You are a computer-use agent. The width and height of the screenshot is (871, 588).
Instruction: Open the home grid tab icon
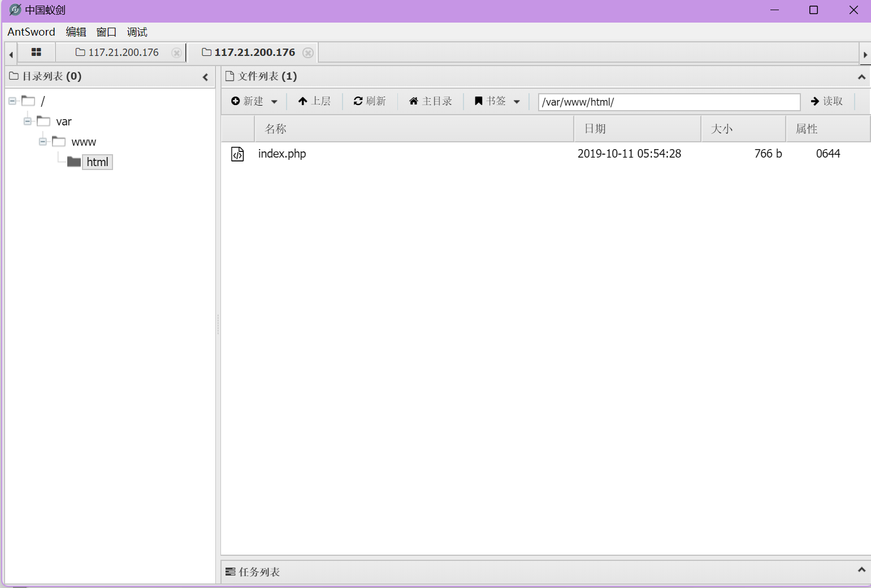coord(36,53)
